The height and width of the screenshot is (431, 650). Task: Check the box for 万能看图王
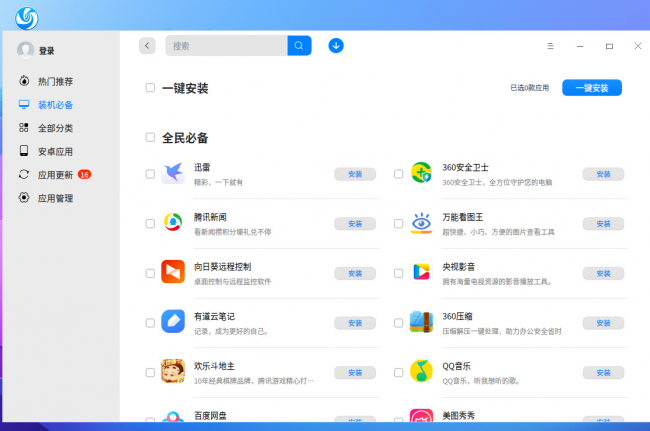(x=398, y=224)
